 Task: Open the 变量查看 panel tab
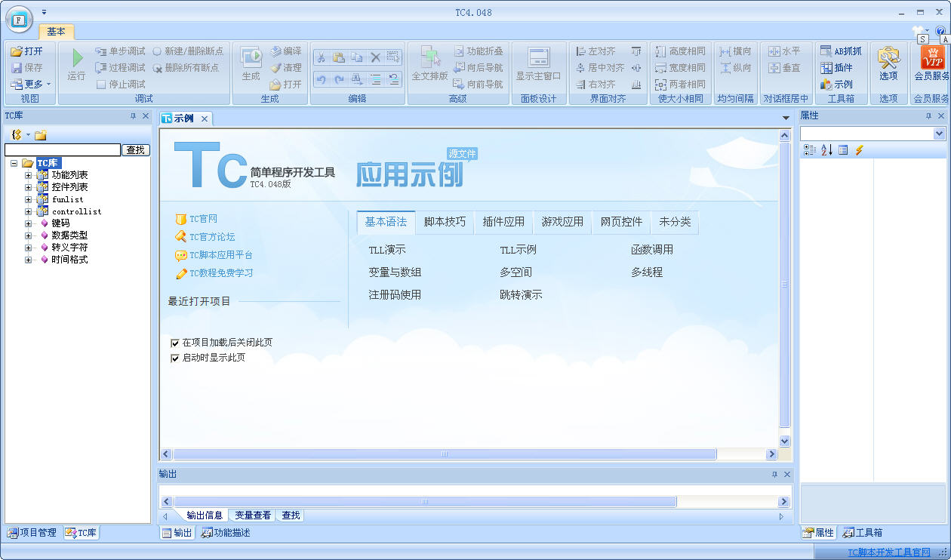tap(251, 515)
